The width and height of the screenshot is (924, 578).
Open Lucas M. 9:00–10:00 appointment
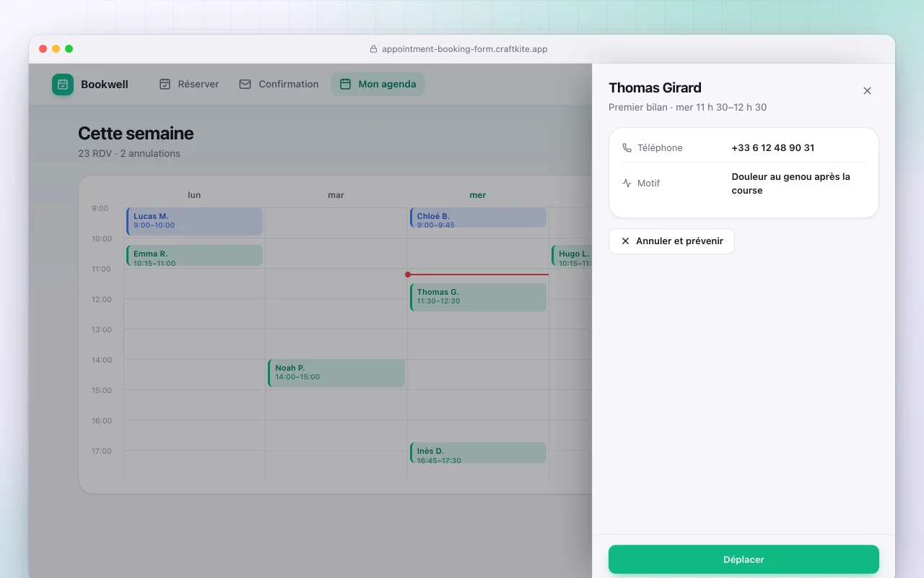(194, 221)
